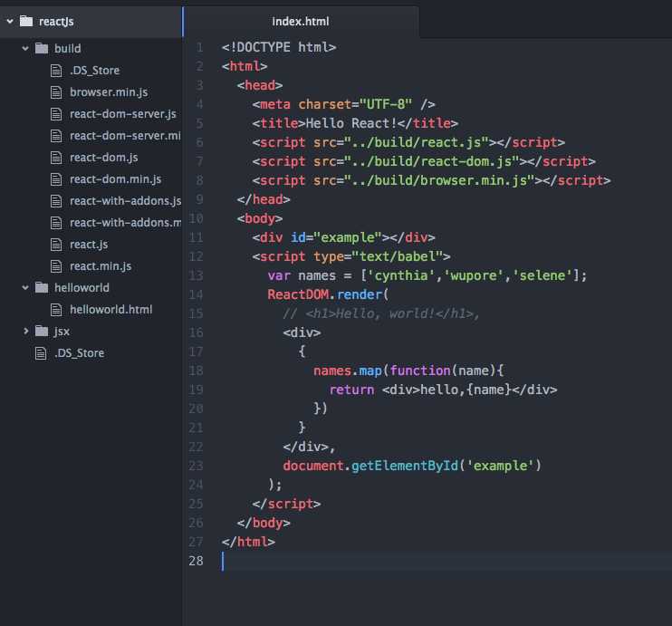Open react-dom.js file
Image resolution: width=672 pixels, height=626 pixels.
pos(104,158)
